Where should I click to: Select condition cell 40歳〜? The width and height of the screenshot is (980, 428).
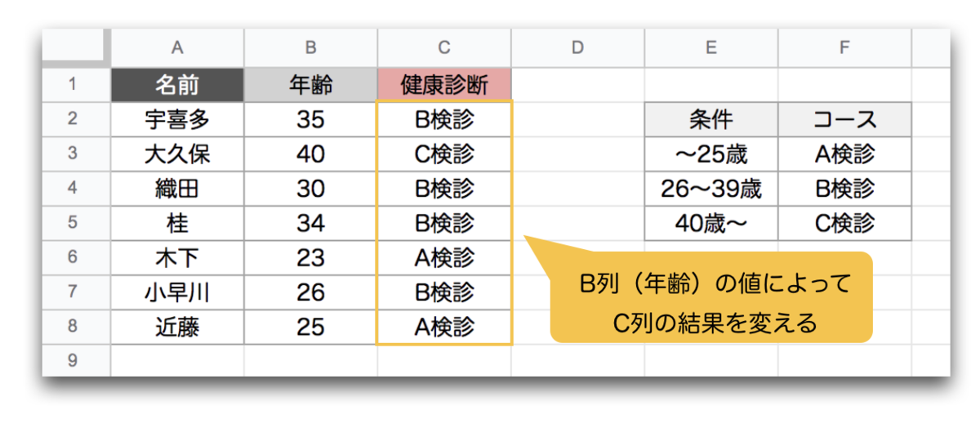point(711,223)
